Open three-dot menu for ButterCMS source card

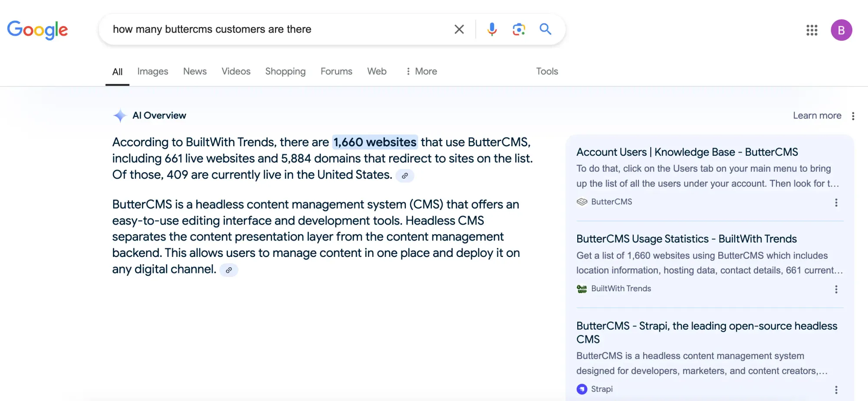coord(836,203)
